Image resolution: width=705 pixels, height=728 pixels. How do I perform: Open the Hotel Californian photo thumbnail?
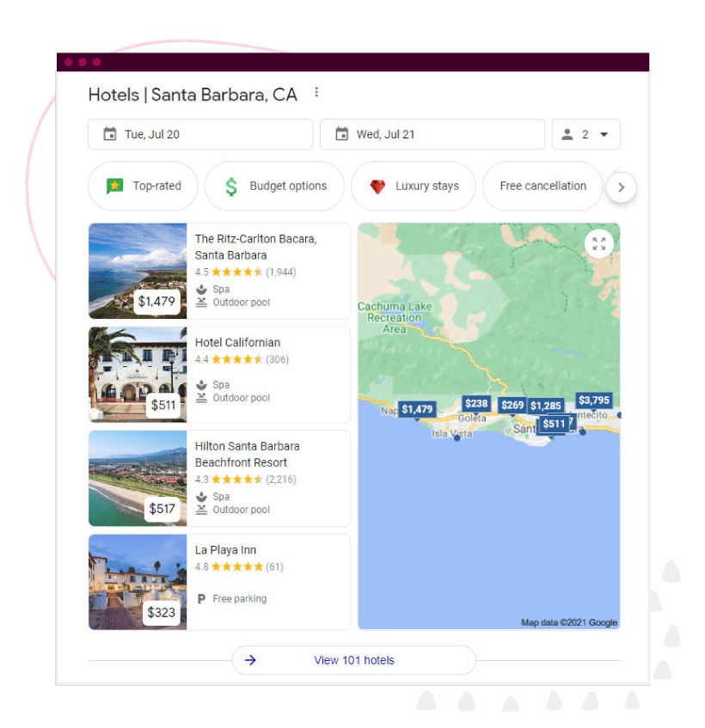coord(138,374)
